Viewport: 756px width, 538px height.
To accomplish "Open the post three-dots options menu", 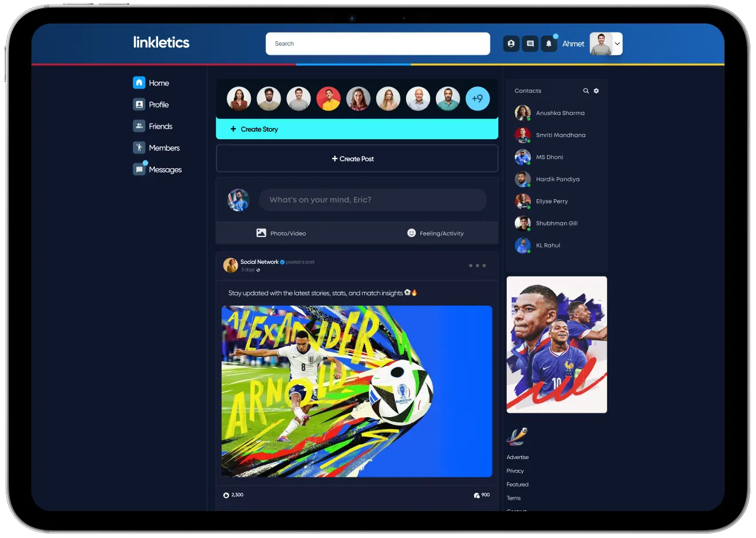I will point(477,266).
